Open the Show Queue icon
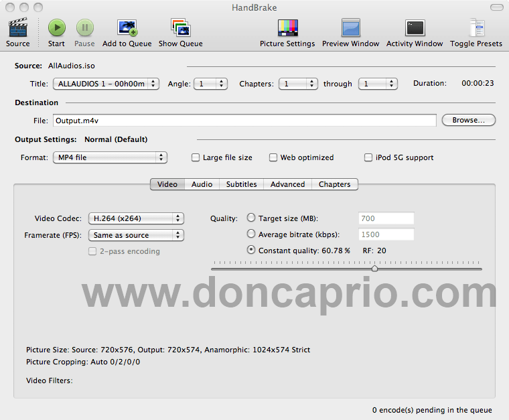Screen dimensions: 509x420 pos(181,28)
